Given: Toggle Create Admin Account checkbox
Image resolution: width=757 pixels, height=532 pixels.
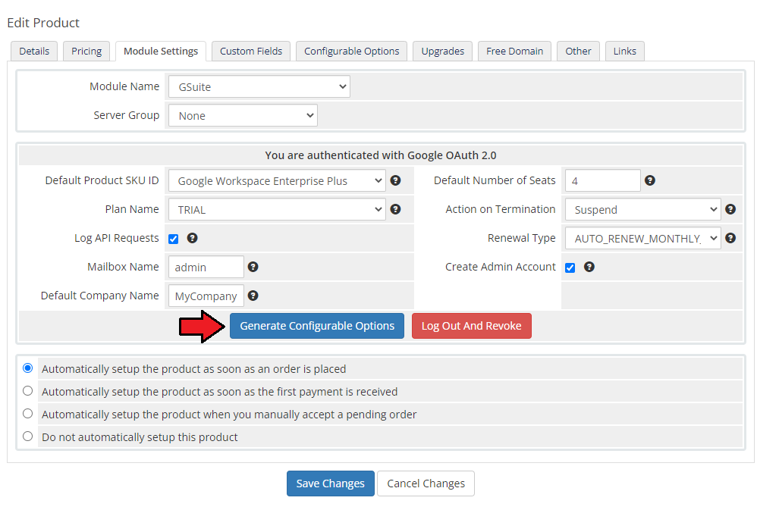Looking at the screenshot, I should coord(570,268).
